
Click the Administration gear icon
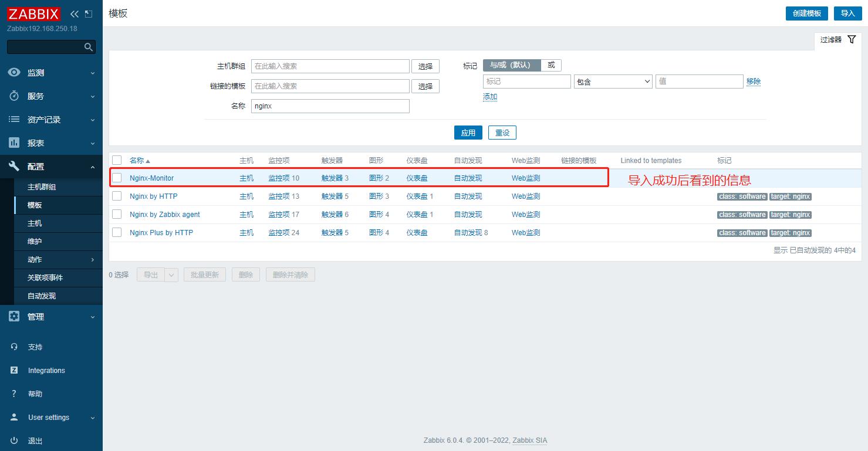(14, 317)
